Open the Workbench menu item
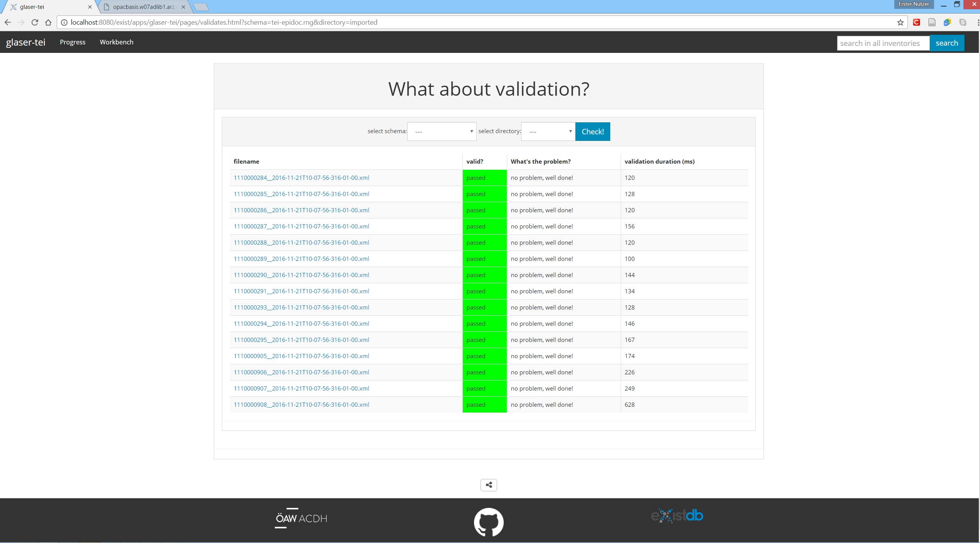Screen dimensions: 980x543 point(116,42)
